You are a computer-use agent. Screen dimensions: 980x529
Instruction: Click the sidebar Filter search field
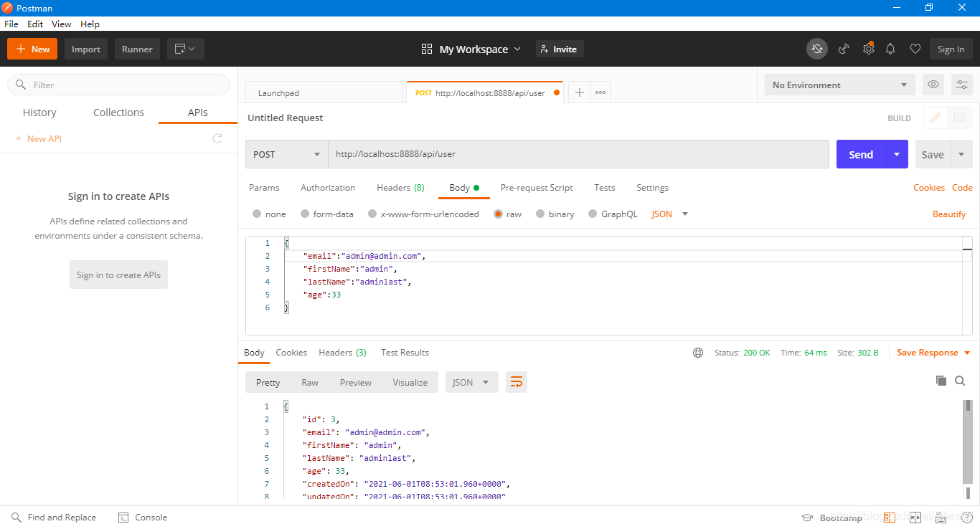coord(118,85)
